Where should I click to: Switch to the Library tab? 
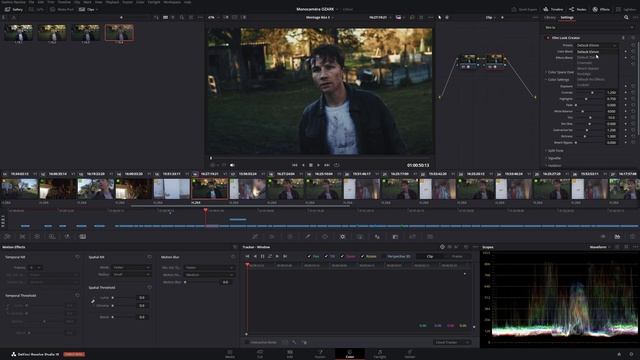click(x=550, y=18)
